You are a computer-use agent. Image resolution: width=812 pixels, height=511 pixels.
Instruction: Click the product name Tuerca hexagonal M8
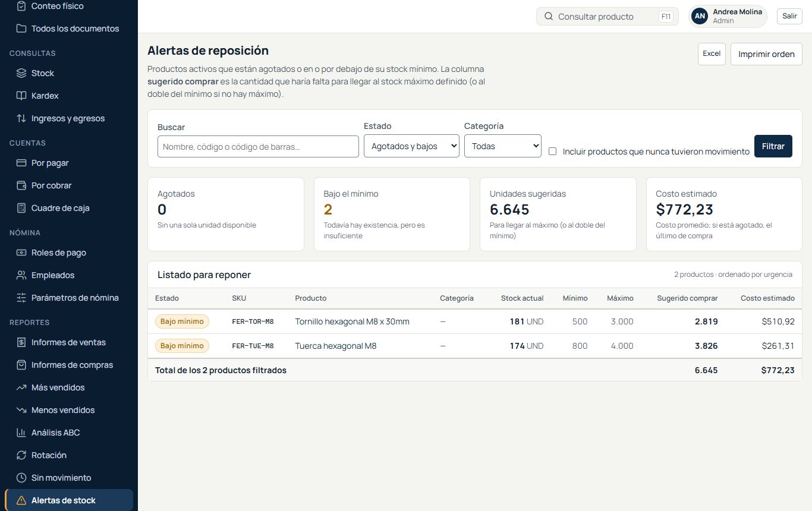[x=336, y=346]
